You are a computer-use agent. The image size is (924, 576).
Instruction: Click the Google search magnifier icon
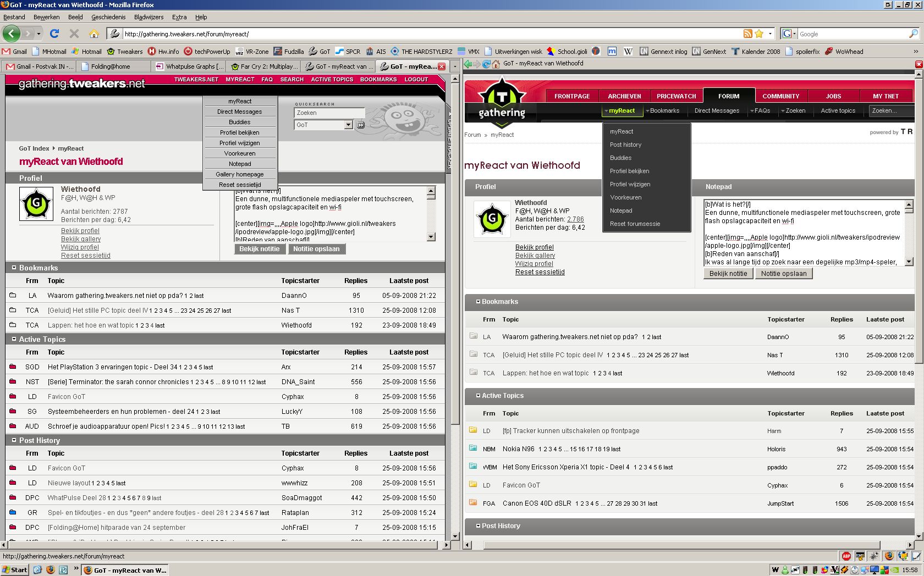pyautogui.click(x=913, y=34)
